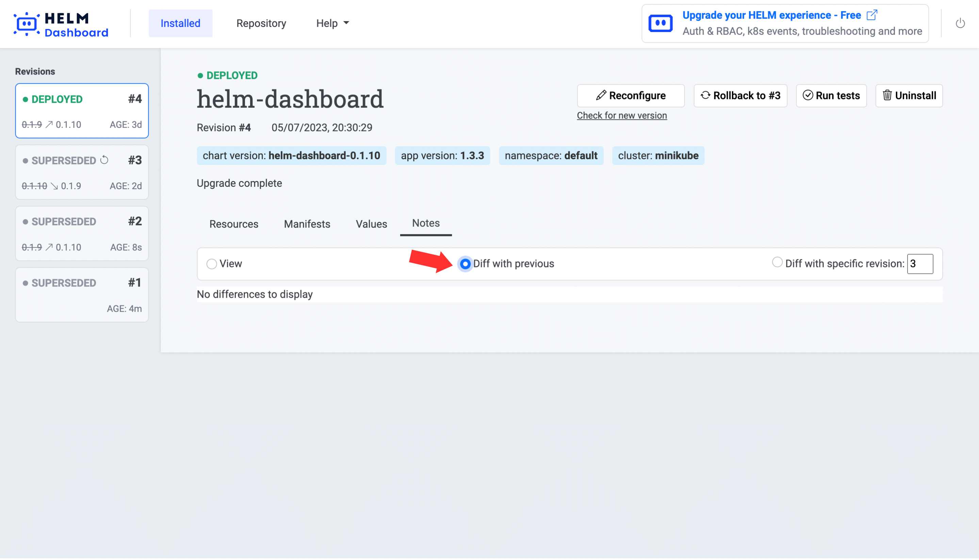
Task: Open the Upgrade your HELM experience link
Action: coord(771,15)
